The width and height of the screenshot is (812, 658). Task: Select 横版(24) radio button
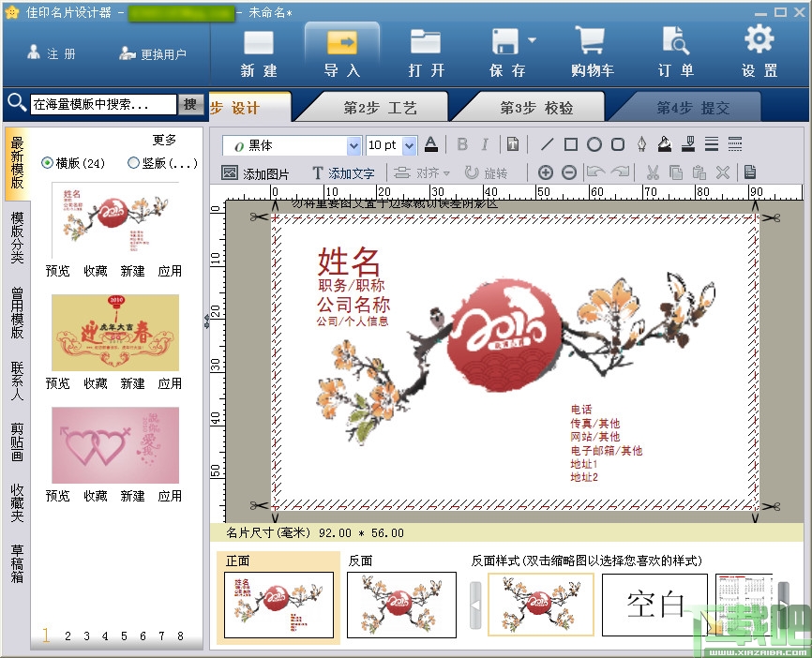pyautogui.click(x=47, y=163)
